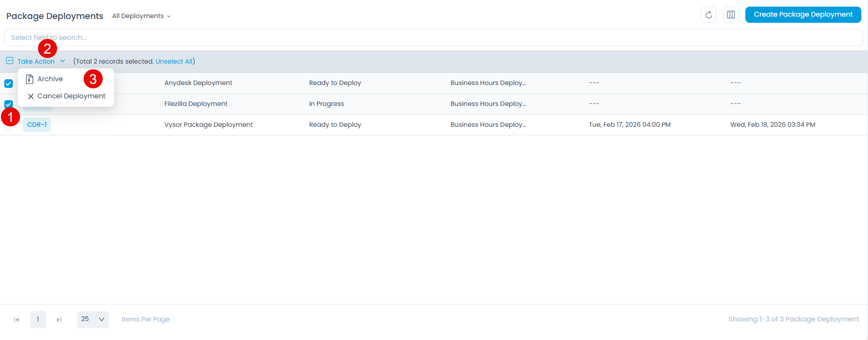Select page 1 in the pagination
This screenshot has width=868, height=340.
38,320
